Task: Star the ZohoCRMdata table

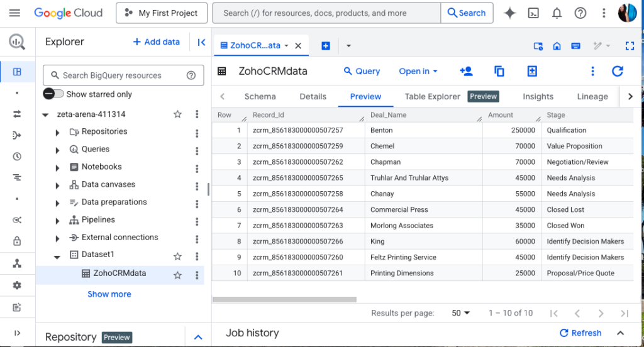Action: coord(177,275)
